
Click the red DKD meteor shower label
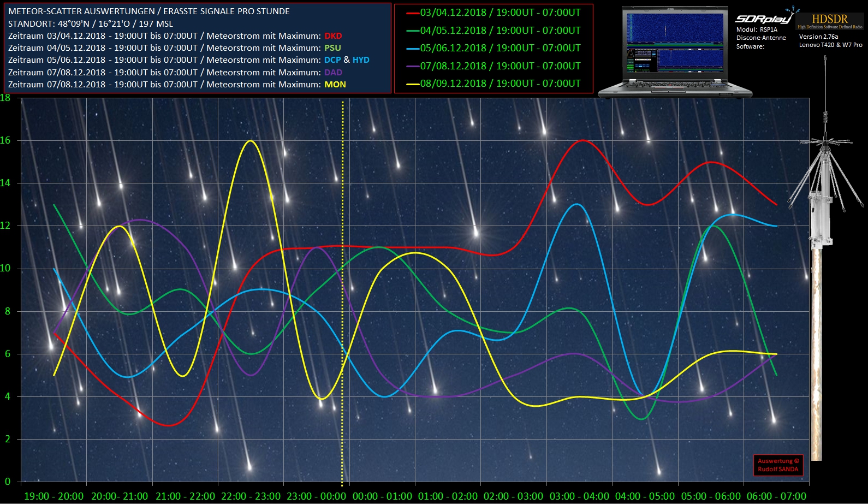pyautogui.click(x=333, y=36)
